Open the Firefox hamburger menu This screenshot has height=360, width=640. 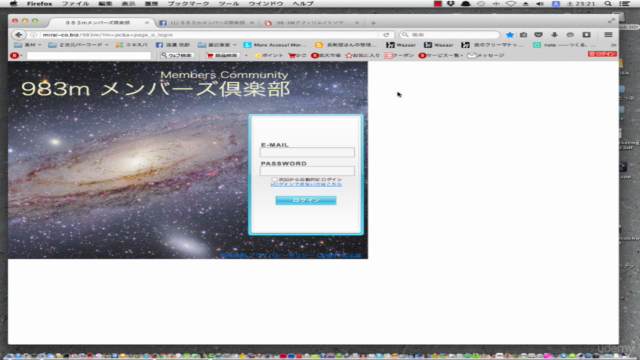pos(608,35)
